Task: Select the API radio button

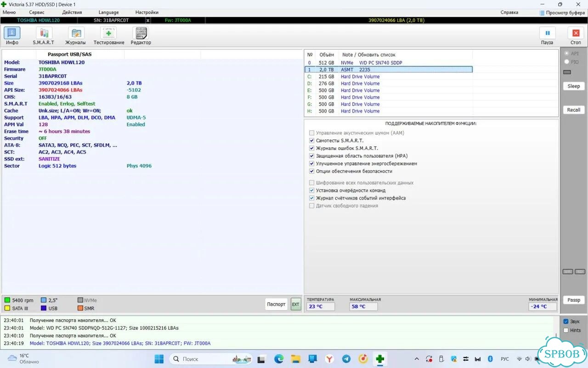Action: tap(566, 53)
